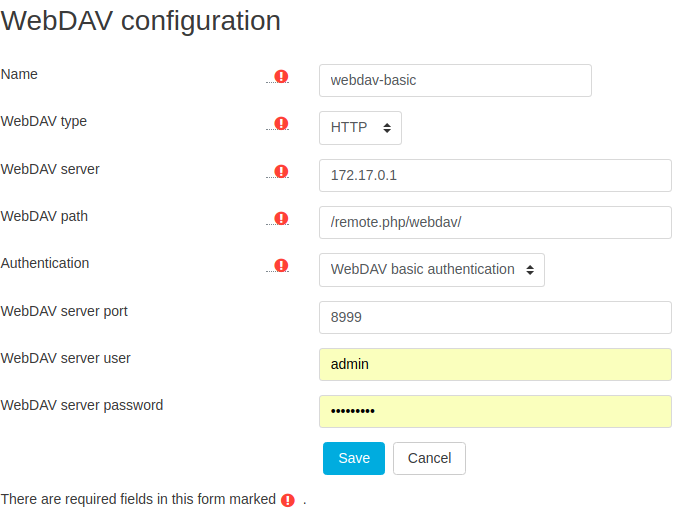Click required icon beside WebDAV type
This screenshot has width=687, height=525.
pos(281,124)
